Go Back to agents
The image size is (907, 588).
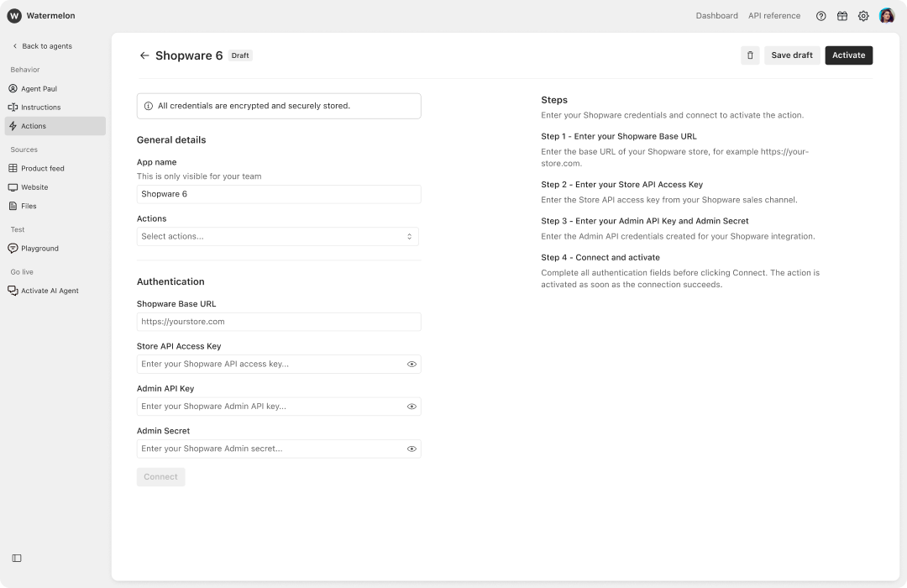(42, 46)
